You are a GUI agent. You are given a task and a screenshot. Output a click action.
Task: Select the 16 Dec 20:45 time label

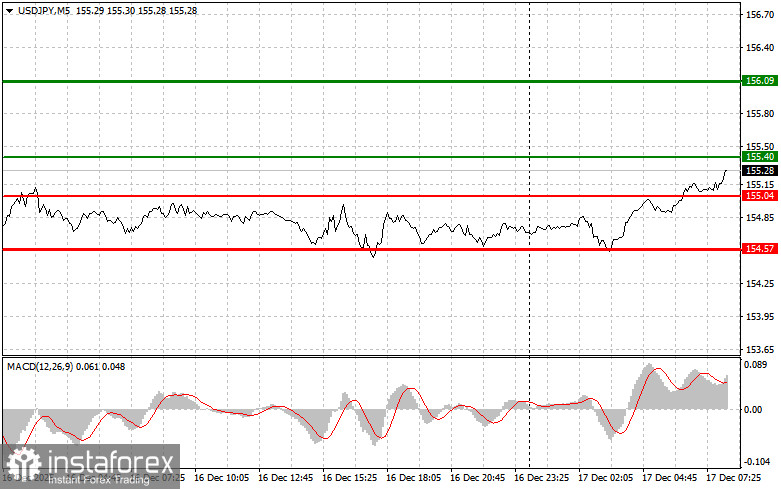477,478
